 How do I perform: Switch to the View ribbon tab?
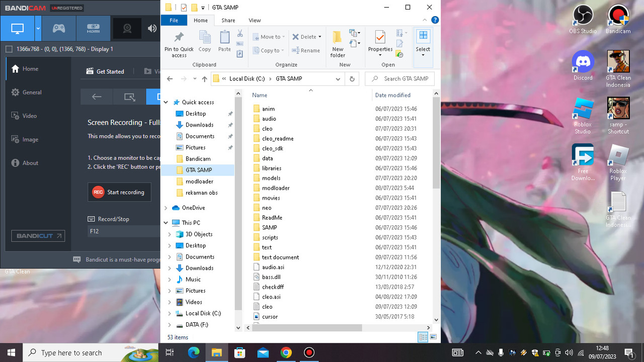click(x=255, y=21)
